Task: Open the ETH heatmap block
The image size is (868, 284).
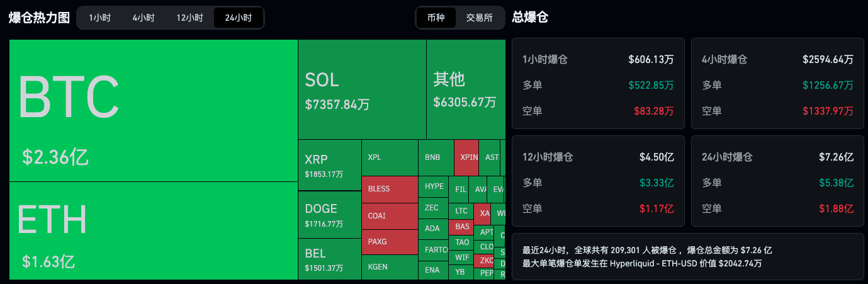Action: click(153, 230)
